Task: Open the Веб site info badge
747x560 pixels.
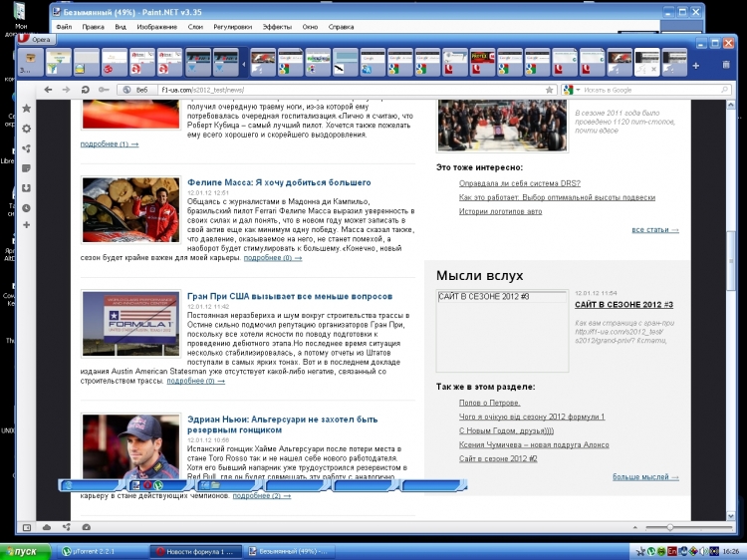Action: (136, 90)
